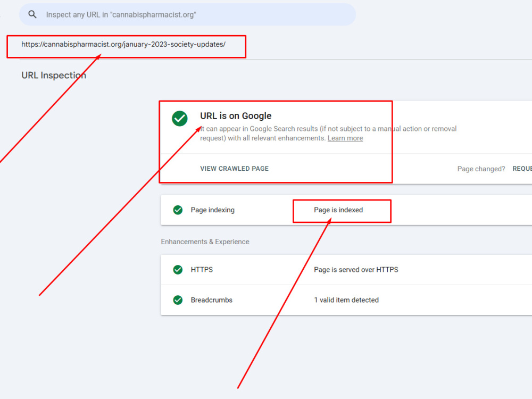Click the Page is indexed status text

pos(338,210)
